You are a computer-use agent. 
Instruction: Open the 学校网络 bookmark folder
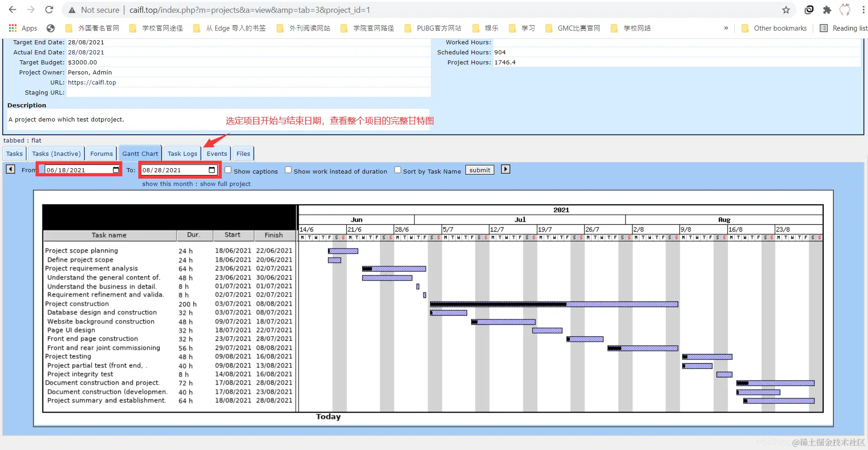click(631, 28)
